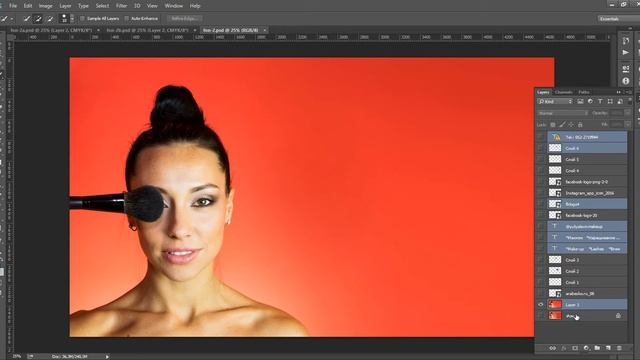640x360 pixels.
Task: Click adjustment layer filter icon
Action: [590, 101]
